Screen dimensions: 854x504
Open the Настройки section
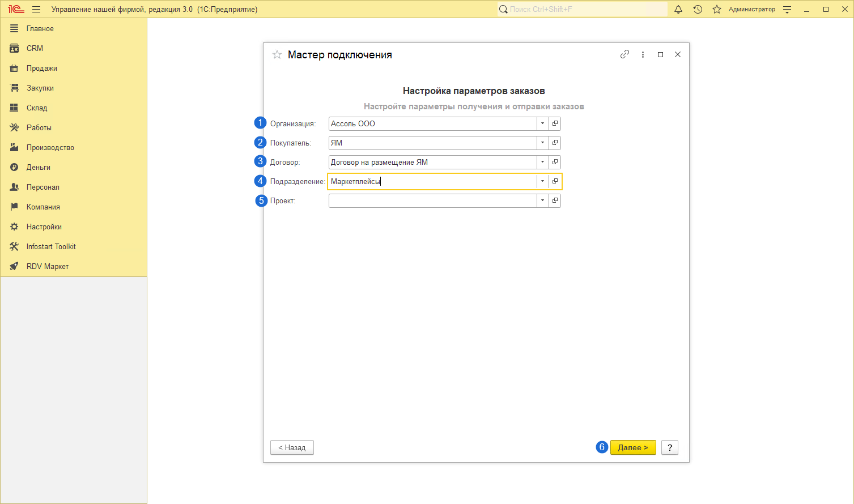(x=74, y=227)
